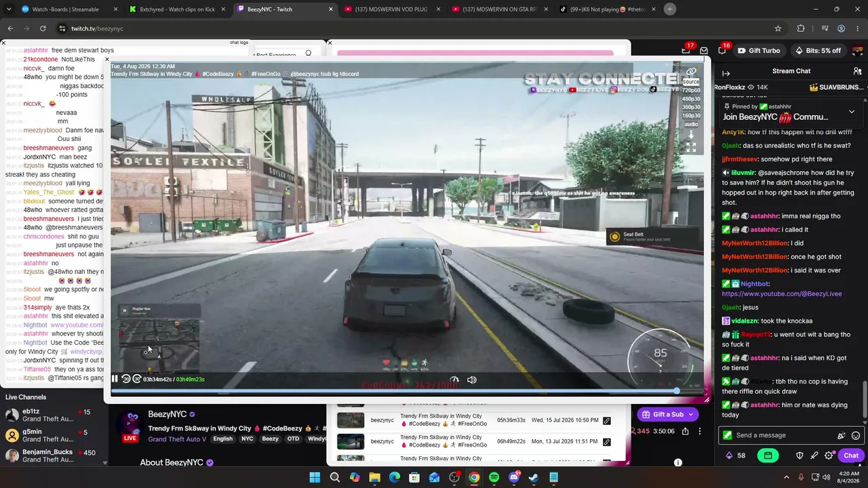Close the VOD player overlay
The height and width of the screenshot is (488, 868).
click(106, 60)
